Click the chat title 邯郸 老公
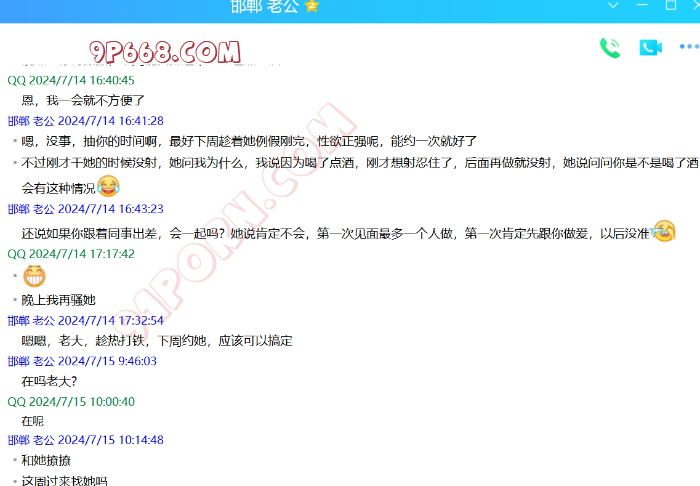Screen dimensions: 700x486 263,6
